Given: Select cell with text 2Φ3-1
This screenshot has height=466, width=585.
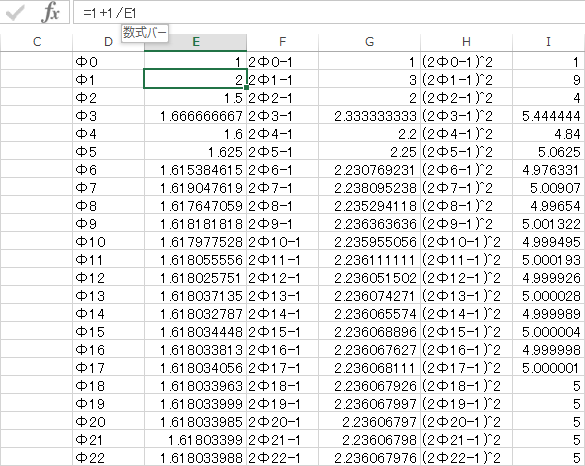Looking at the screenshot, I should 282,116.
